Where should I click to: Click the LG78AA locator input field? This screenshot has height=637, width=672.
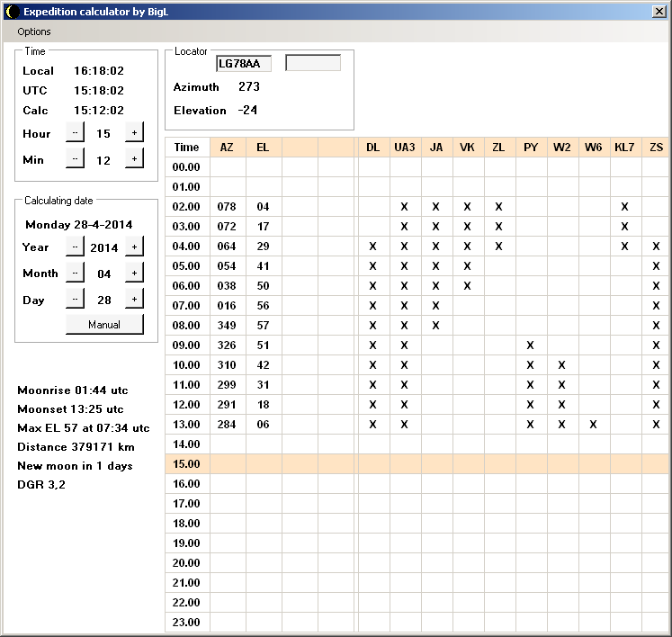(x=243, y=63)
